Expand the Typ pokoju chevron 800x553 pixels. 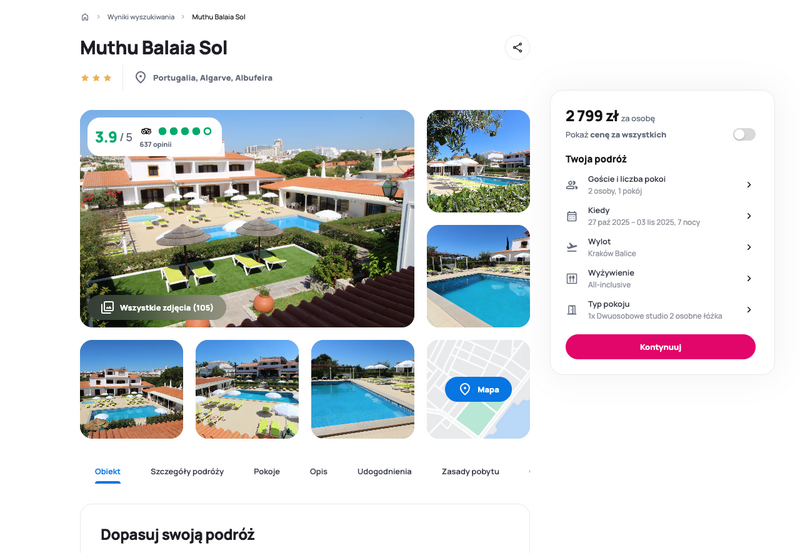click(x=749, y=310)
